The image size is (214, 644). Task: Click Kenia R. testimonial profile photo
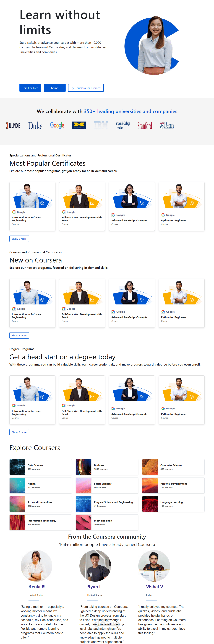tap(37, 566)
